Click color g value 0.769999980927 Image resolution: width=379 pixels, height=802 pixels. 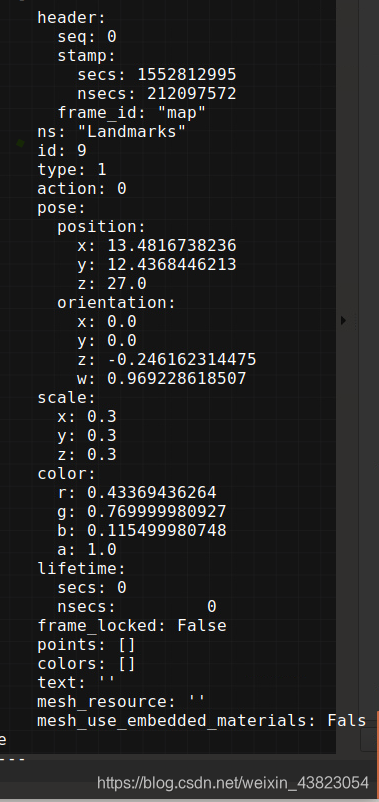tap(157, 511)
